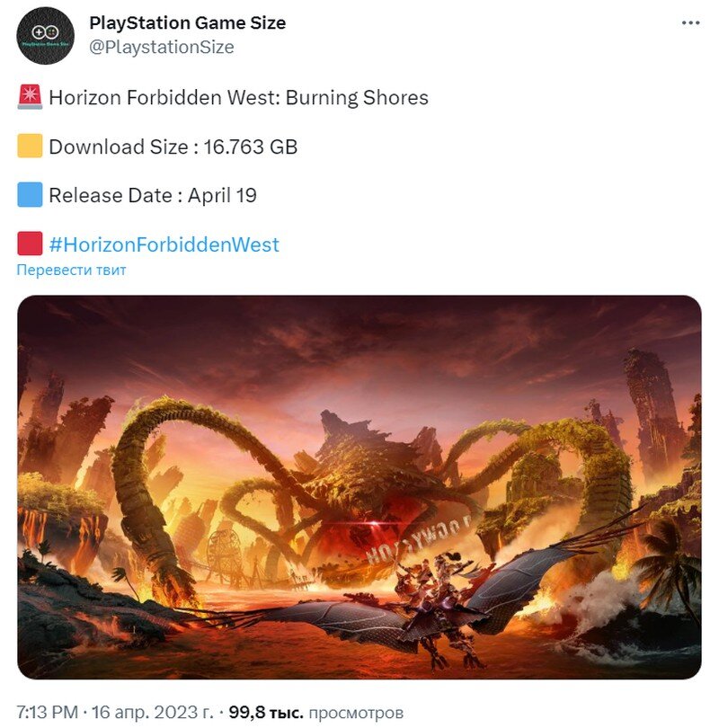Click the yellow square emoji

(x=30, y=146)
